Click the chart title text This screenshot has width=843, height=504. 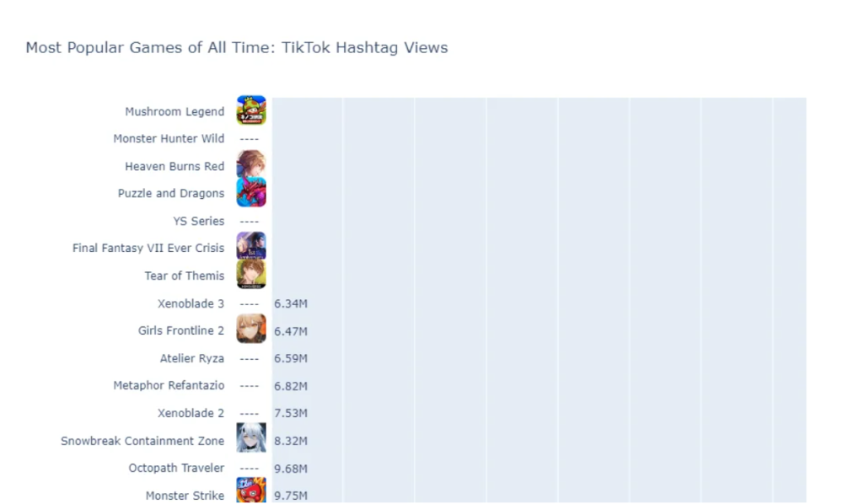point(237,48)
